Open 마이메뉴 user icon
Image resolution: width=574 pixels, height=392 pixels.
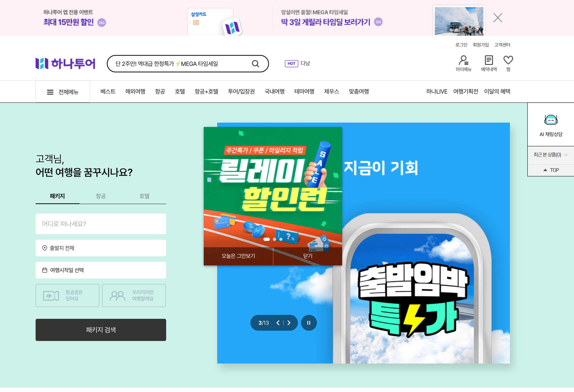tap(463, 60)
